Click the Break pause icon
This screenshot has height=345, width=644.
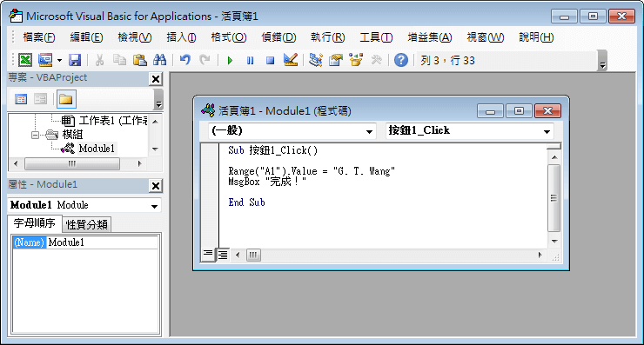coord(250,60)
